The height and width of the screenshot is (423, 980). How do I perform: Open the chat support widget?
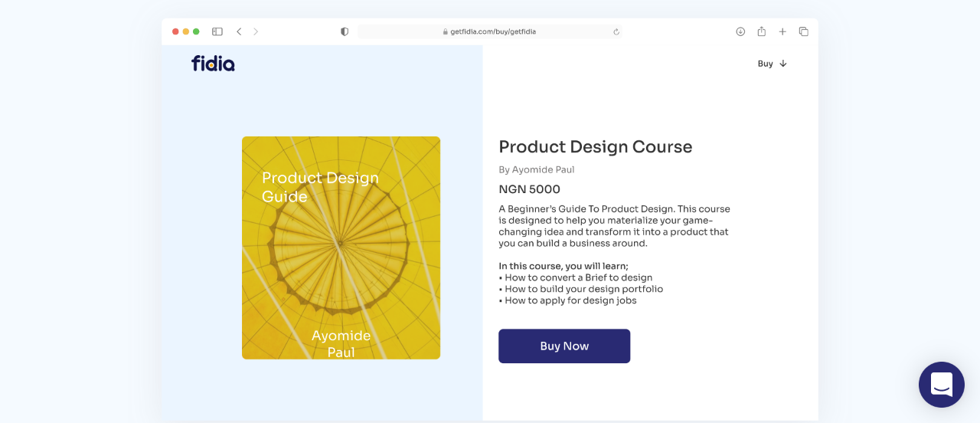tap(941, 384)
